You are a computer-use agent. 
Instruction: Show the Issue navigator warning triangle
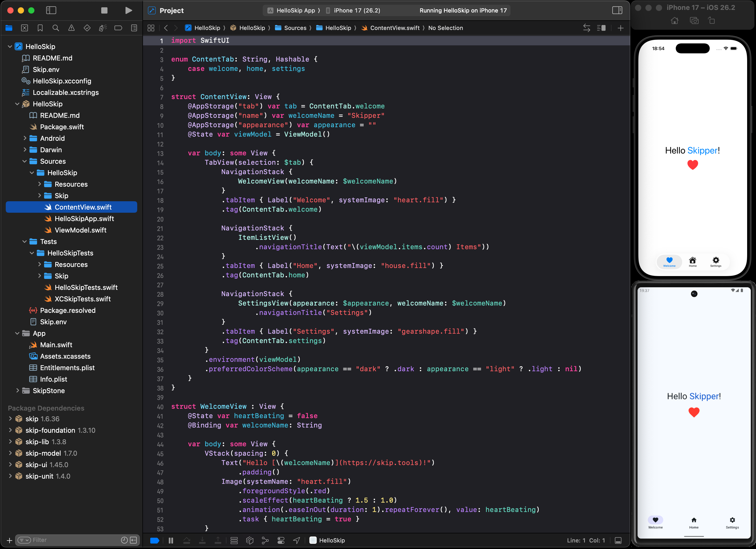tap(71, 28)
